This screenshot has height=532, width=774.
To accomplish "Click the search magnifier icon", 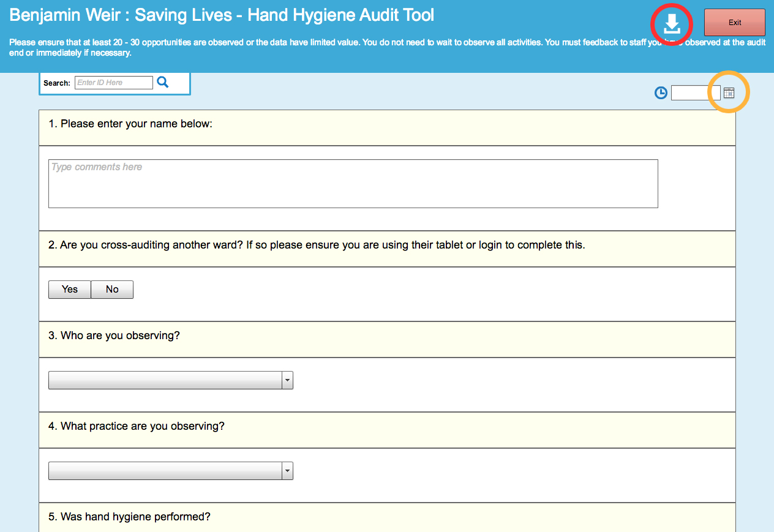I will pyautogui.click(x=162, y=82).
